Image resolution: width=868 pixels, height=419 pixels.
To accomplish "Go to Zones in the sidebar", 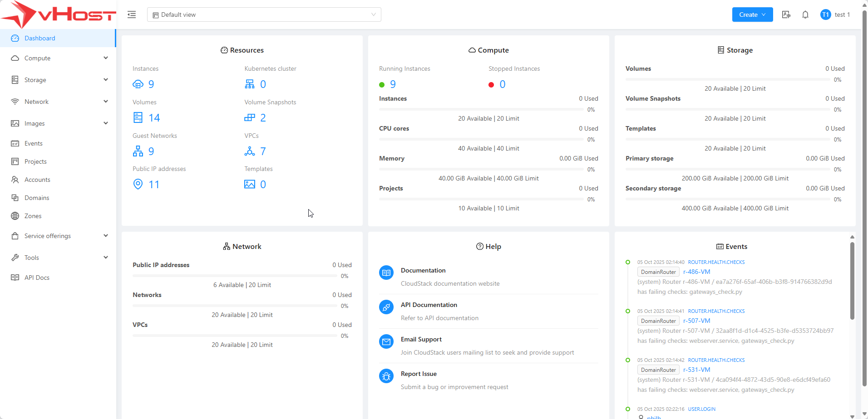I will coord(33,216).
